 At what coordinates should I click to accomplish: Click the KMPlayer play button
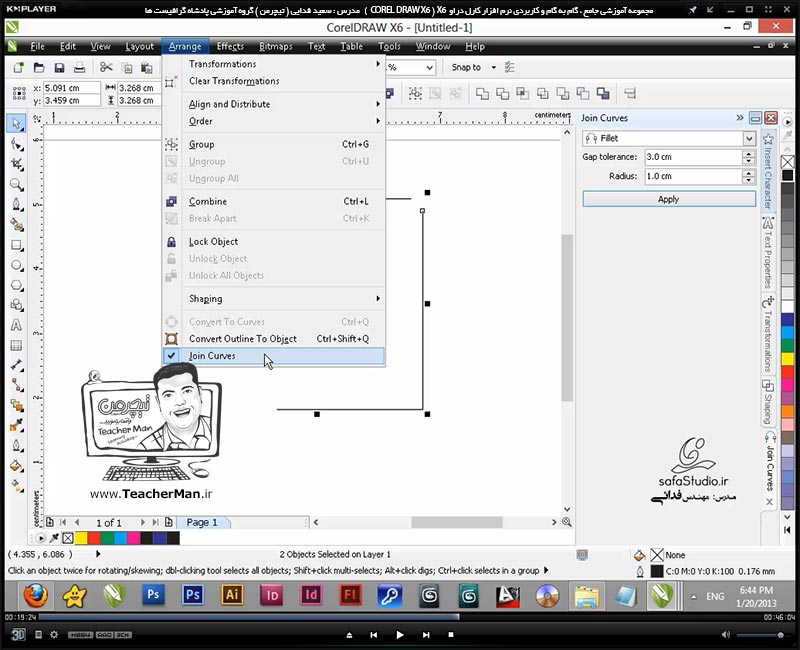400,635
